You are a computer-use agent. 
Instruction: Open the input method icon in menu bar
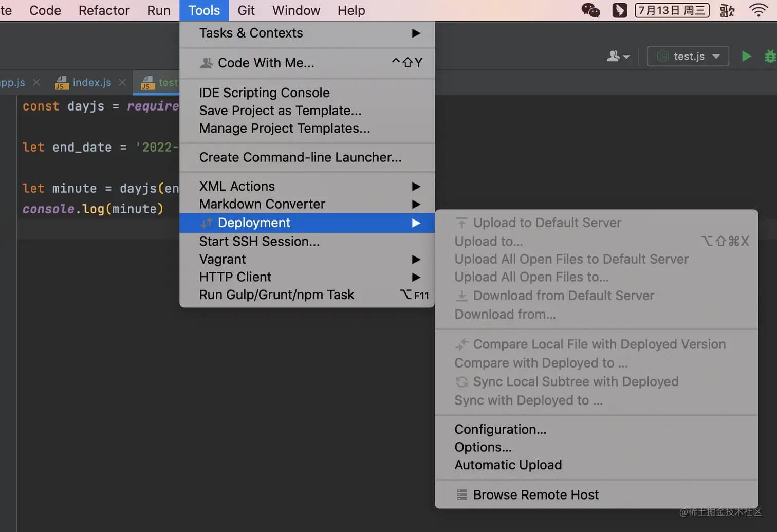(727, 10)
